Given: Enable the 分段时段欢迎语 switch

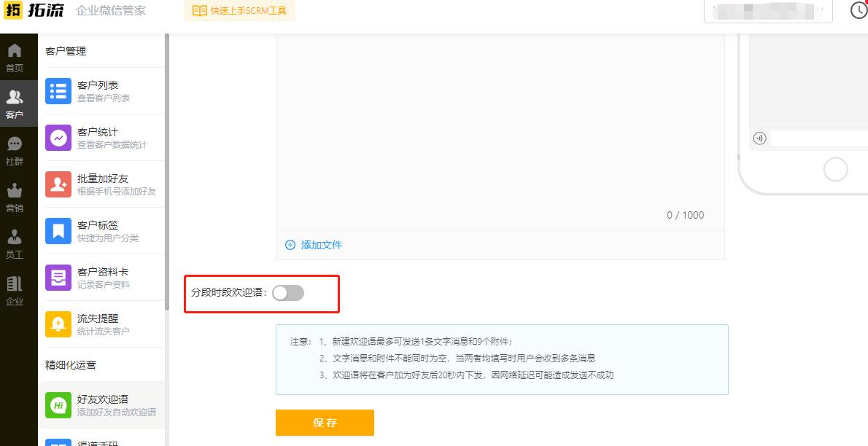Looking at the screenshot, I should 287,292.
